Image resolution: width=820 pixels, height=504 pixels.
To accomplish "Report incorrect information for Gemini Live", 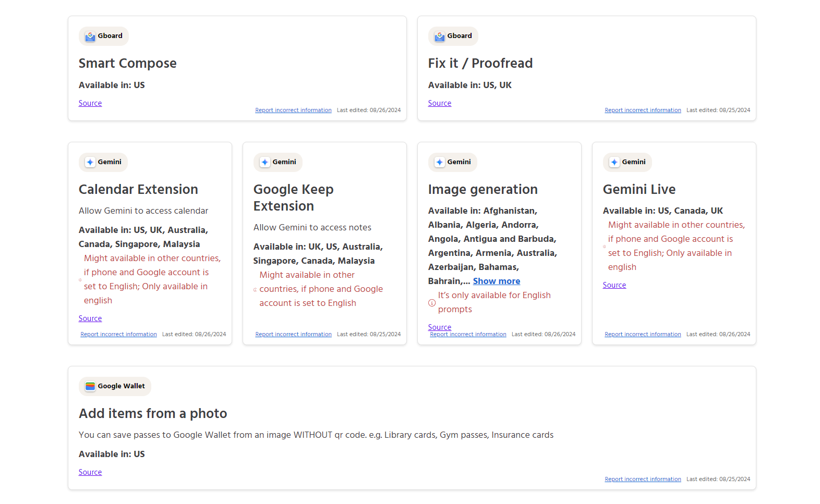I will click(643, 335).
